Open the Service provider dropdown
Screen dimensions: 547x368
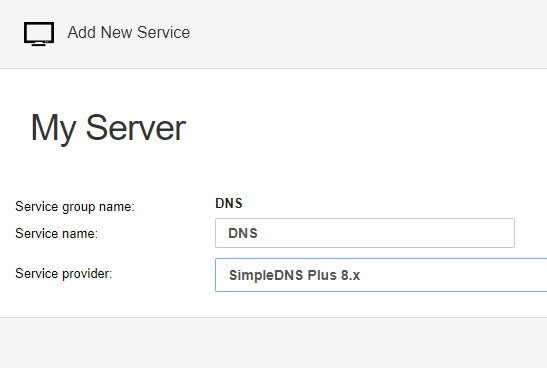click(x=381, y=275)
